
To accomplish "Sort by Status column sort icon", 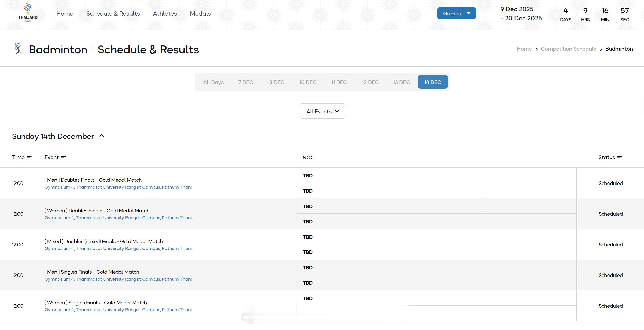I will 619,158.
